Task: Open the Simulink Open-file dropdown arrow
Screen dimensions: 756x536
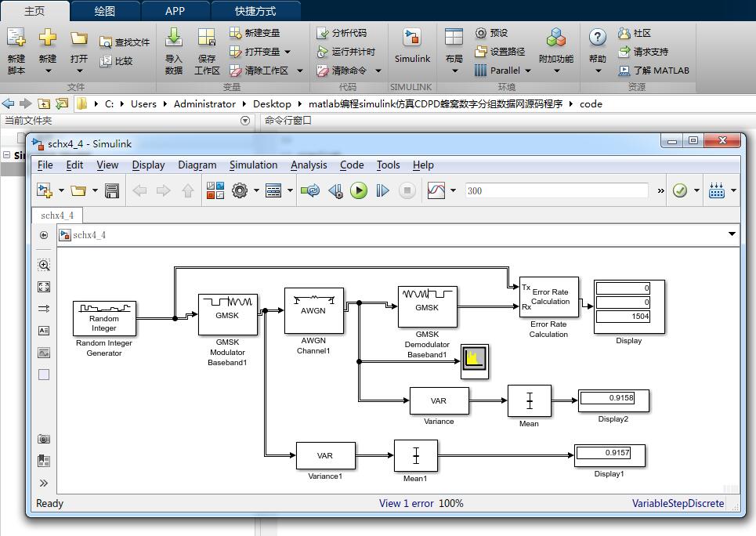Action: (x=95, y=190)
